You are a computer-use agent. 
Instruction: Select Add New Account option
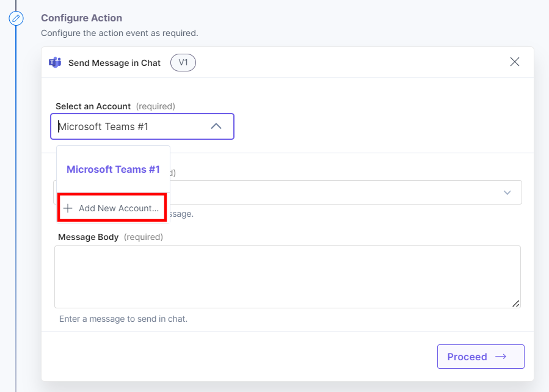tap(112, 208)
